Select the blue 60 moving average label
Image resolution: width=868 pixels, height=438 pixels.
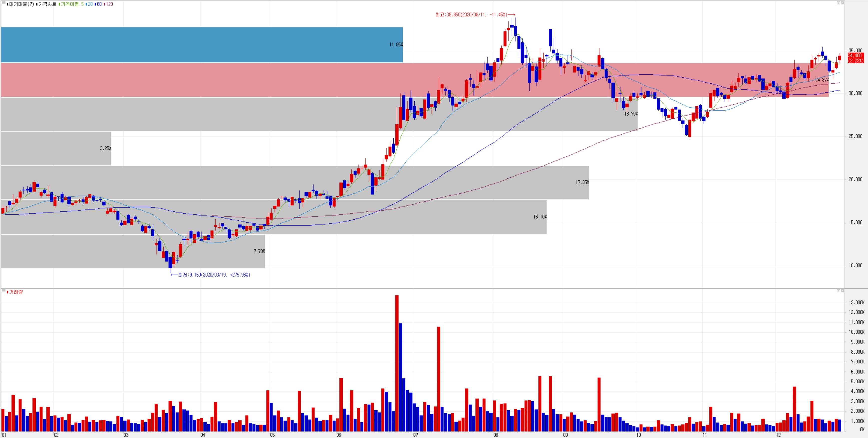99,4
